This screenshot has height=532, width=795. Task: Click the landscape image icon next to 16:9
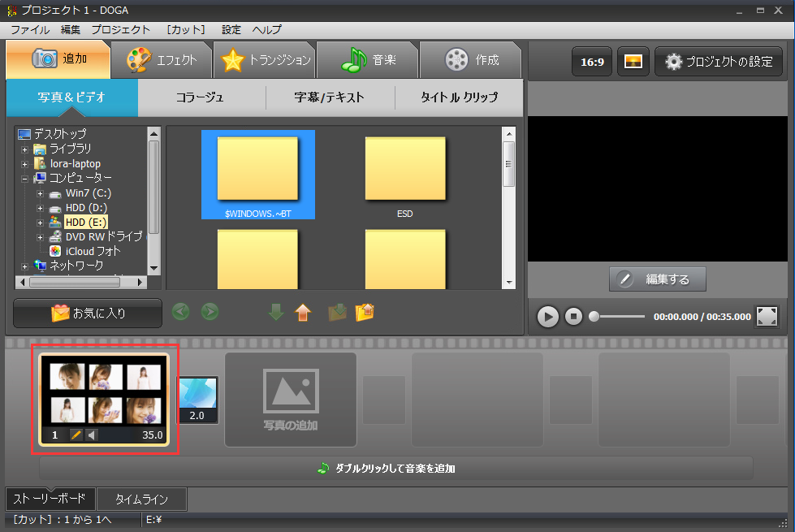click(x=633, y=62)
